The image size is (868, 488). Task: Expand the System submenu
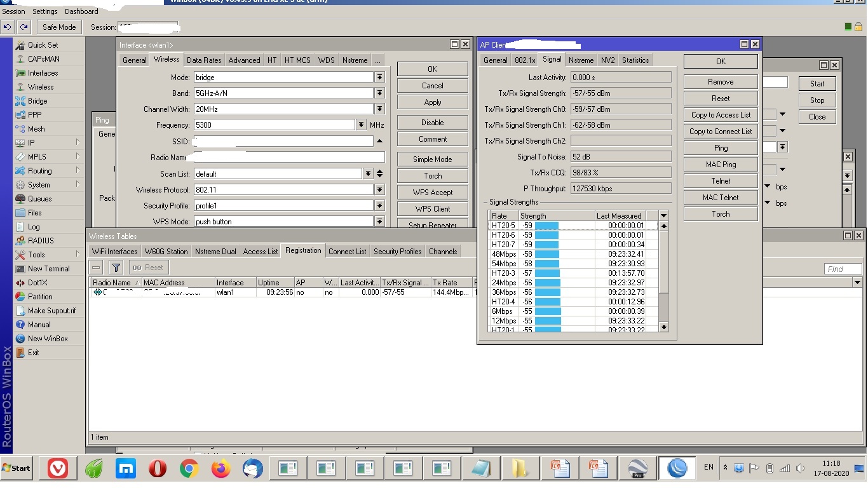(x=78, y=184)
